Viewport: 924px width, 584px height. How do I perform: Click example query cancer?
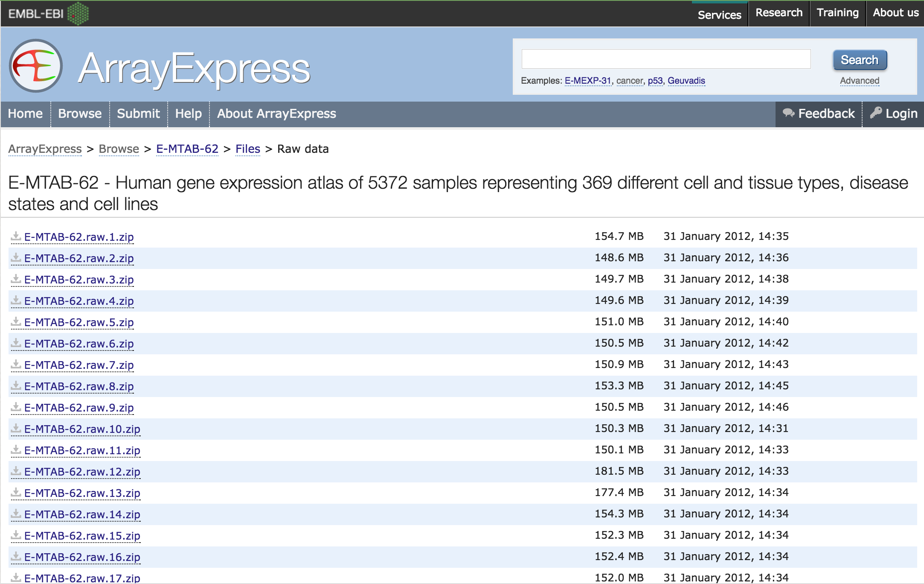629,81
